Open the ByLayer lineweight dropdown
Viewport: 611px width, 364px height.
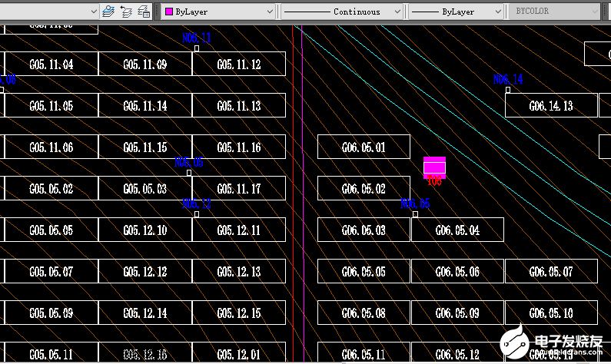[x=456, y=12]
